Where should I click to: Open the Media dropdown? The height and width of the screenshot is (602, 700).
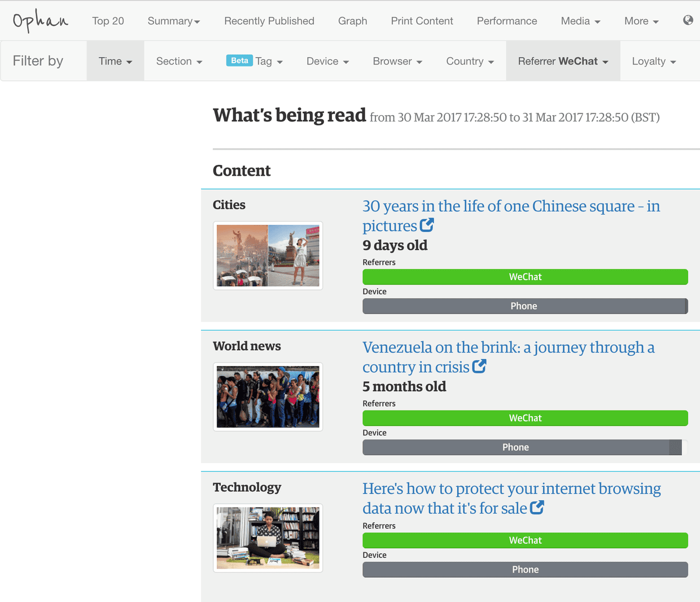click(x=580, y=21)
